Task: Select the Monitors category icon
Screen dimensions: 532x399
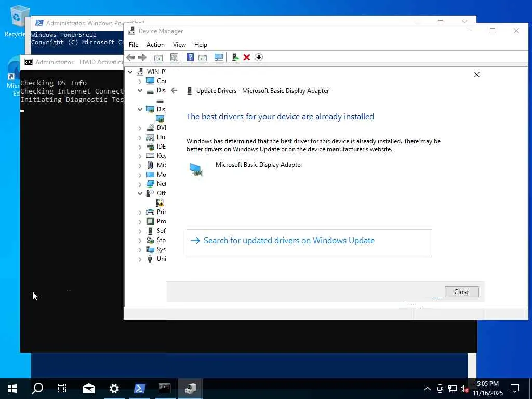Action: pyautogui.click(x=150, y=175)
